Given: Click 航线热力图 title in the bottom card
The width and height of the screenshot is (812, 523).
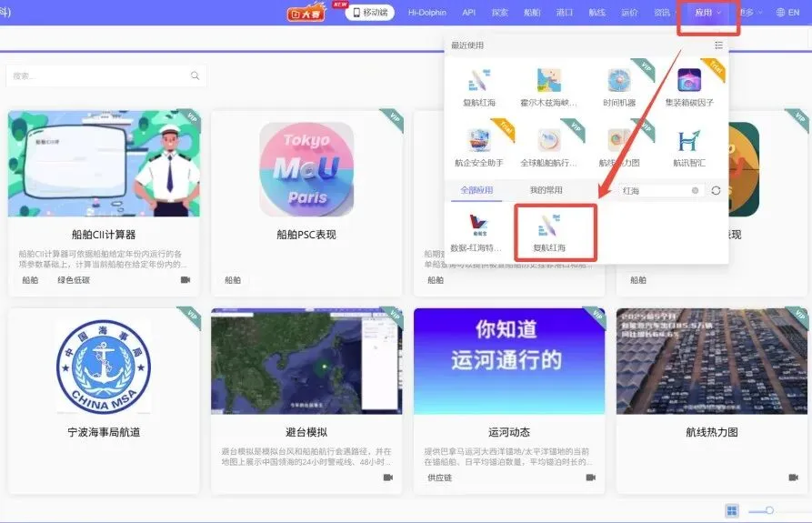Looking at the screenshot, I should (x=712, y=432).
